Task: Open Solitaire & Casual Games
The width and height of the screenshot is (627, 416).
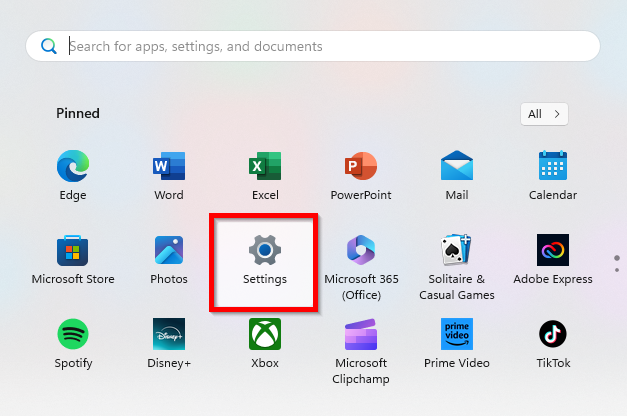Action: (x=457, y=267)
